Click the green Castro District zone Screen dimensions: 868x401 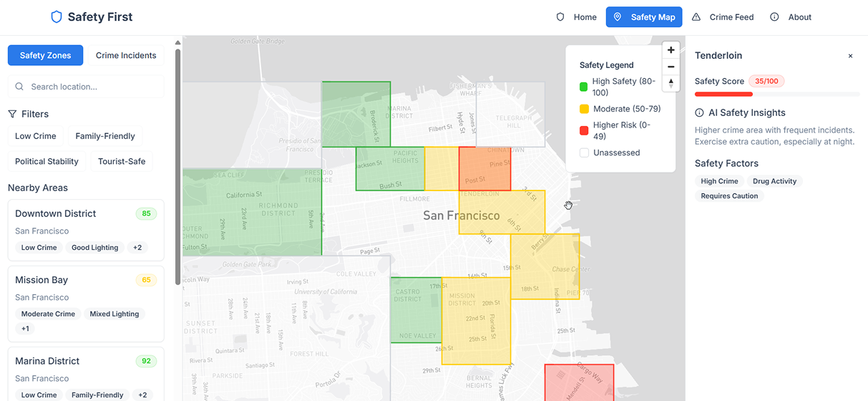(x=416, y=310)
